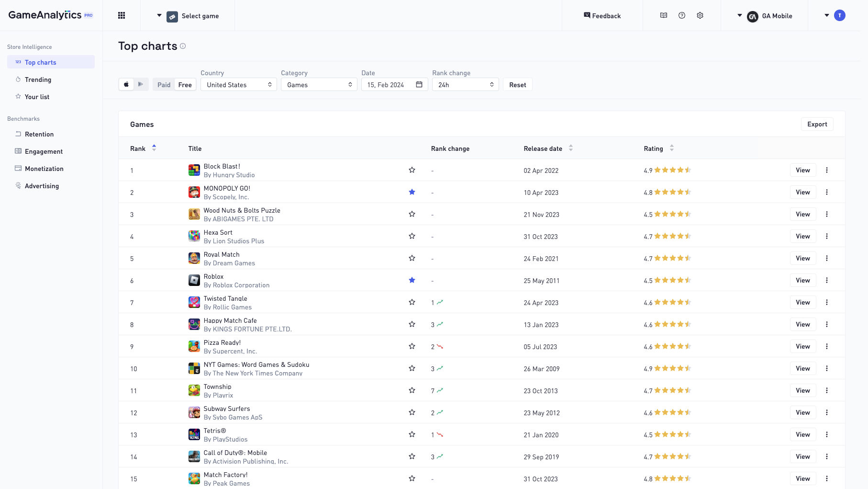Screen dimensions: 868x489
Task: Expand the GA Mobile organization dropdown arrow
Action: (740, 15)
